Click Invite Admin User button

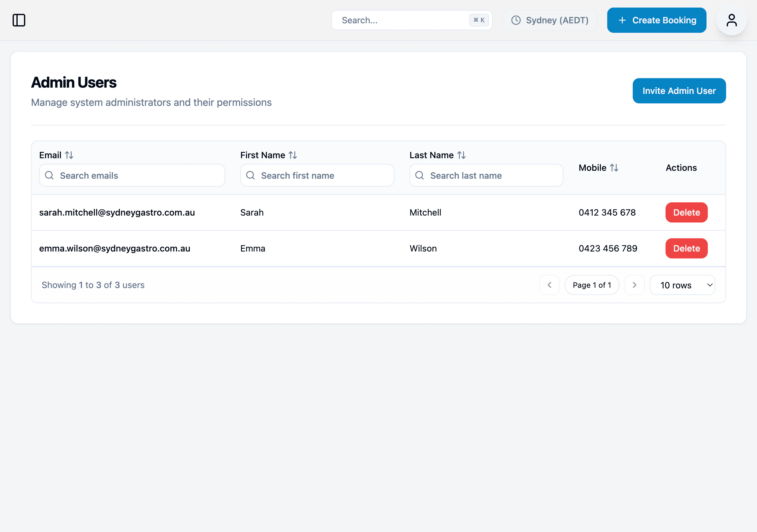click(x=679, y=90)
